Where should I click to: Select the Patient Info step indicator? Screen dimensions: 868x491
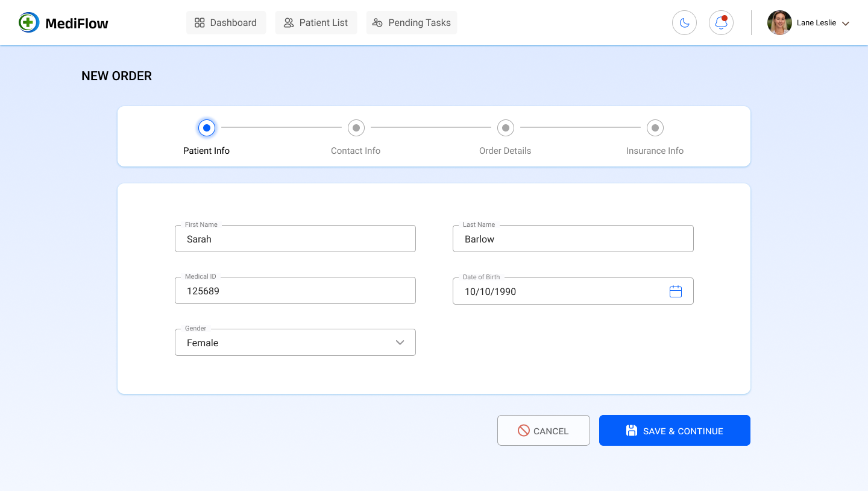[207, 128]
